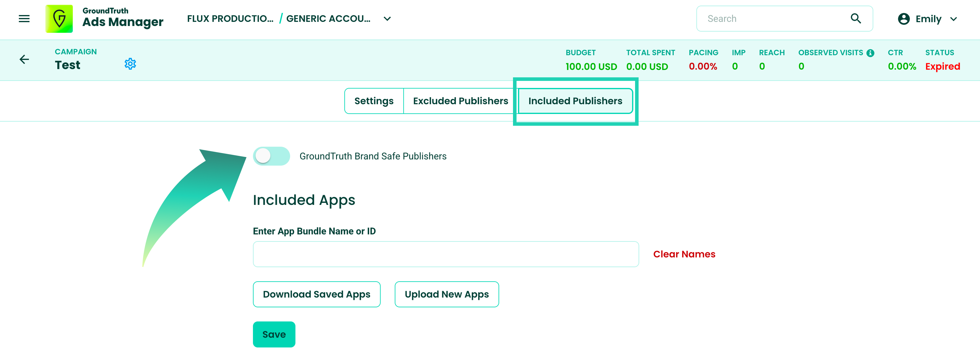Go back with the left arrow
The width and height of the screenshot is (980, 356).
24,59
